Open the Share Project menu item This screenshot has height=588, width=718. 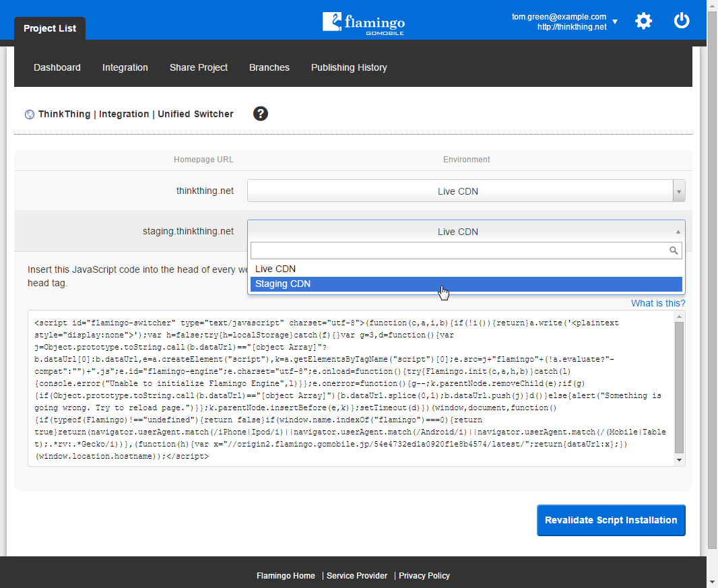click(199, 67)
